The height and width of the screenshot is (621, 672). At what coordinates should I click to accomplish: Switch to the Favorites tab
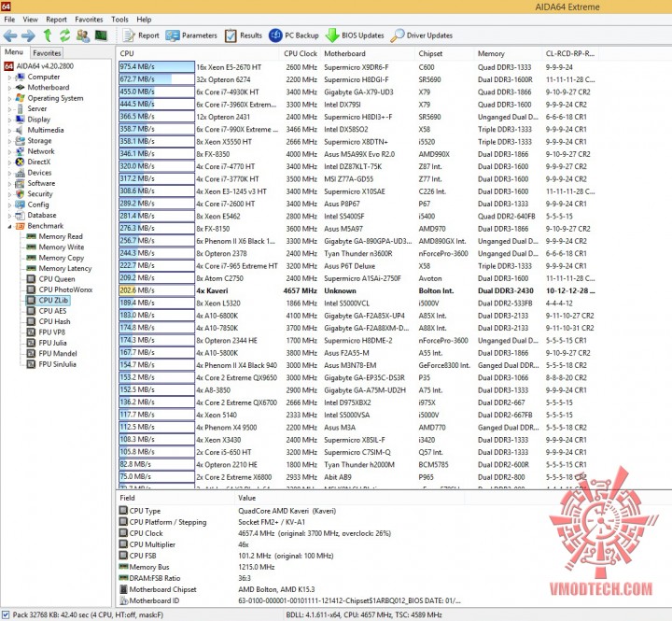coord(47,53)
